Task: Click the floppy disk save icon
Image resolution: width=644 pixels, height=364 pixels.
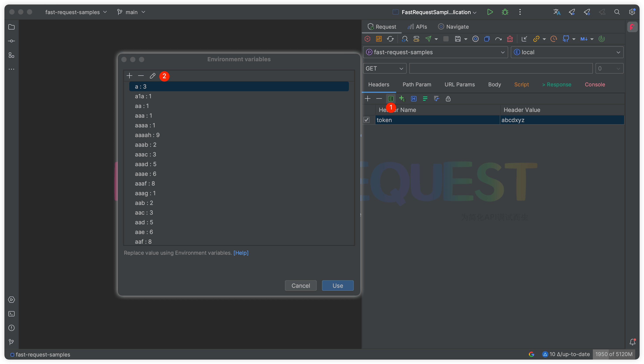Action: click(458, 39)
